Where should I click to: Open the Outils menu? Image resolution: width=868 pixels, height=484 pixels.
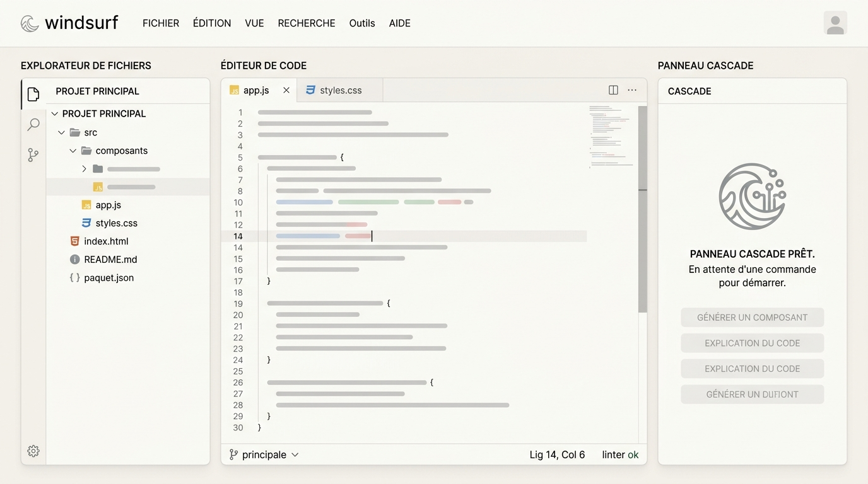click(362, 23)
